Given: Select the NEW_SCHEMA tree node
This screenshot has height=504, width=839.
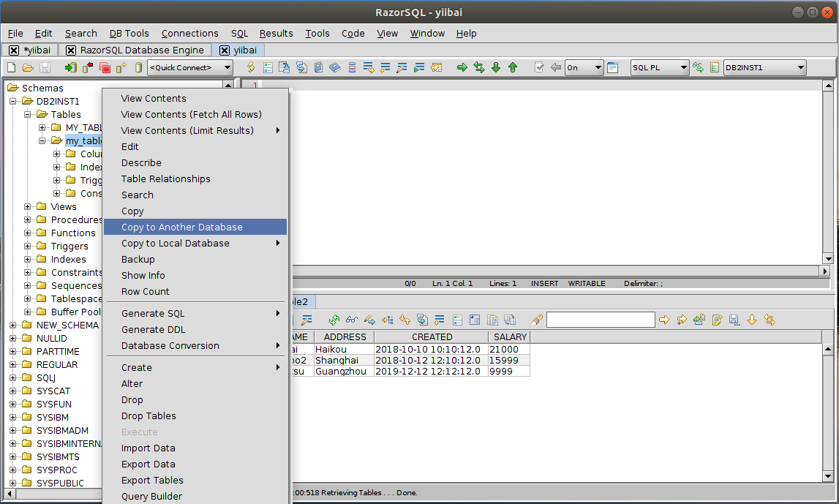Looking at the screenshot, I should [67, 326].
